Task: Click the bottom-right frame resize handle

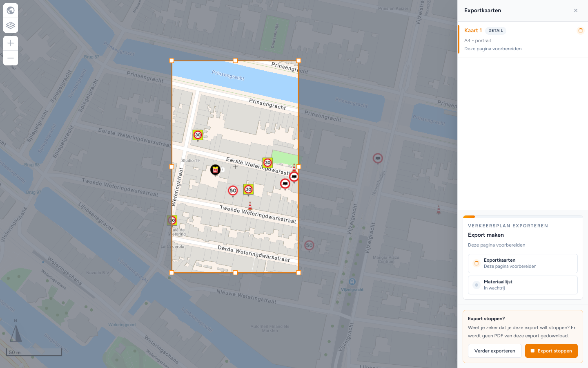Action: pyautogui.click(x=298, y=273)
